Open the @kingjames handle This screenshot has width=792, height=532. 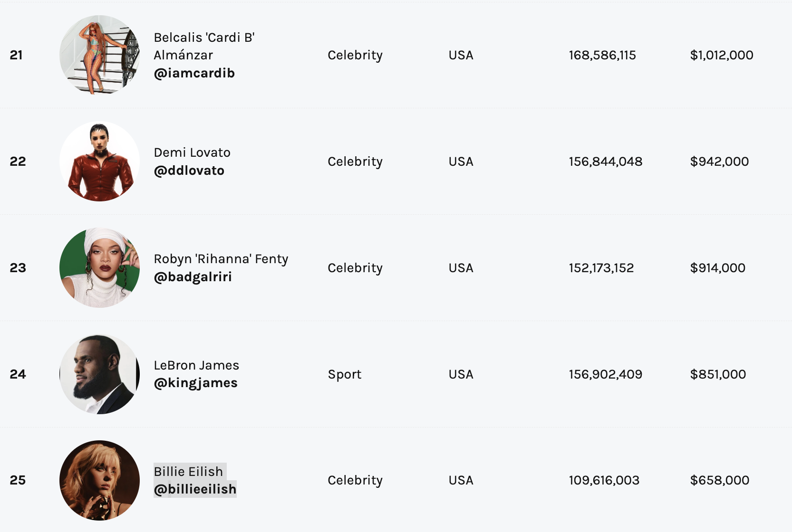[195, 383]
